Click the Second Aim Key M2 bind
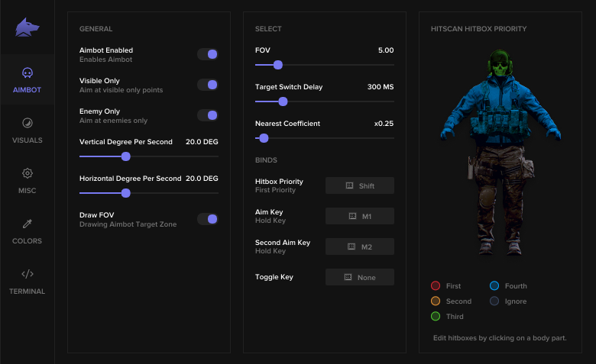 tap(360, 246)
